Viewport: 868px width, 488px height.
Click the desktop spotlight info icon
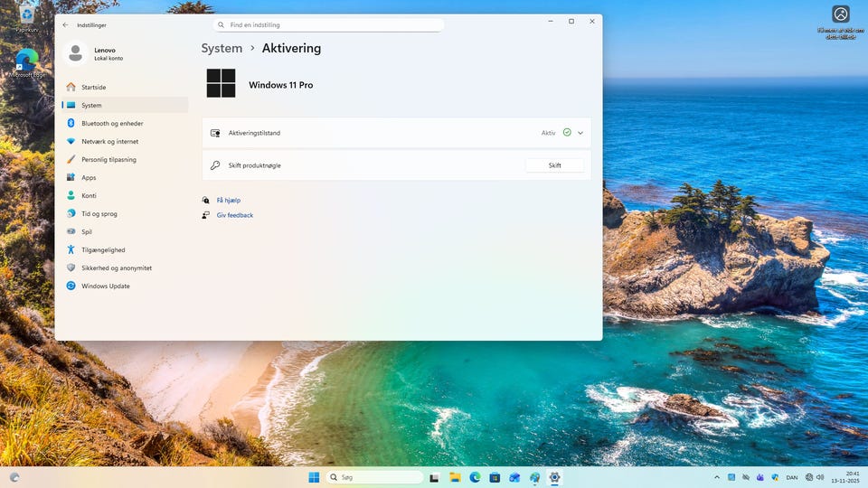tap(840, 14)
